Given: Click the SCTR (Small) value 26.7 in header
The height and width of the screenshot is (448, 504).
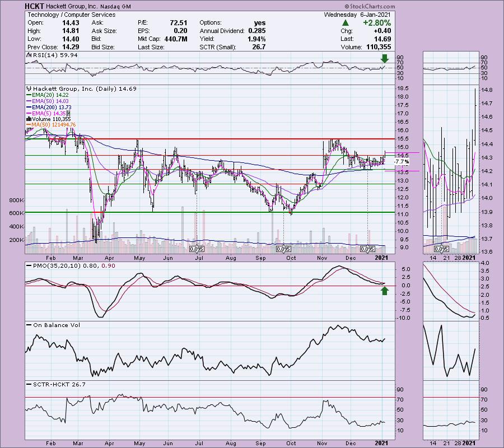Looking at the screenshot, I should click(x=259, y=47).
